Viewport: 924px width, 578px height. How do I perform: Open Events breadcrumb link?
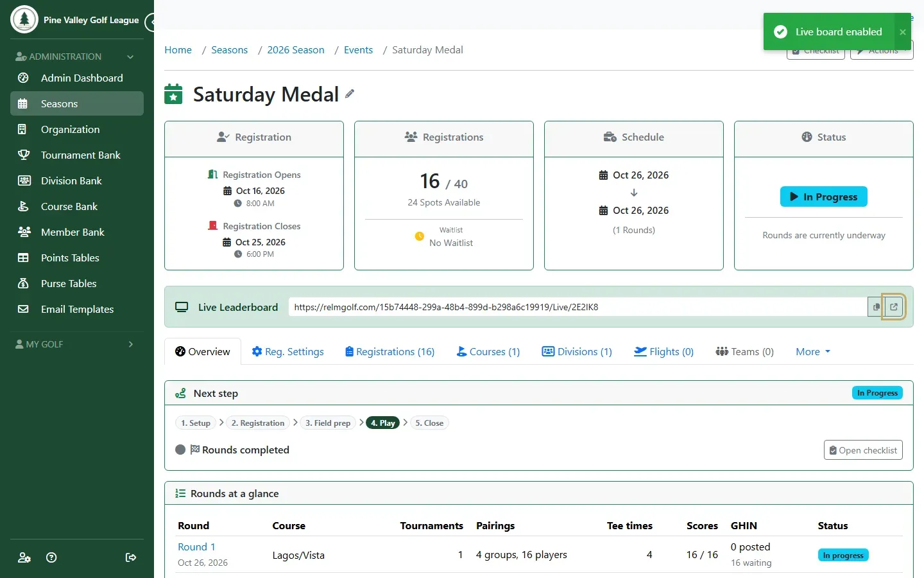click(x=358, y=50)
